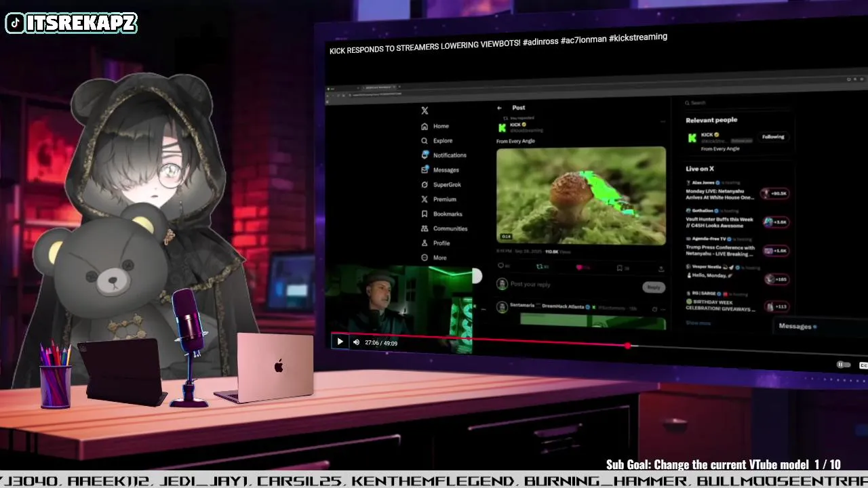Click the X search box
Image resolution: width=868 pixels, height=488 pixels.
[x=736, y=103]
